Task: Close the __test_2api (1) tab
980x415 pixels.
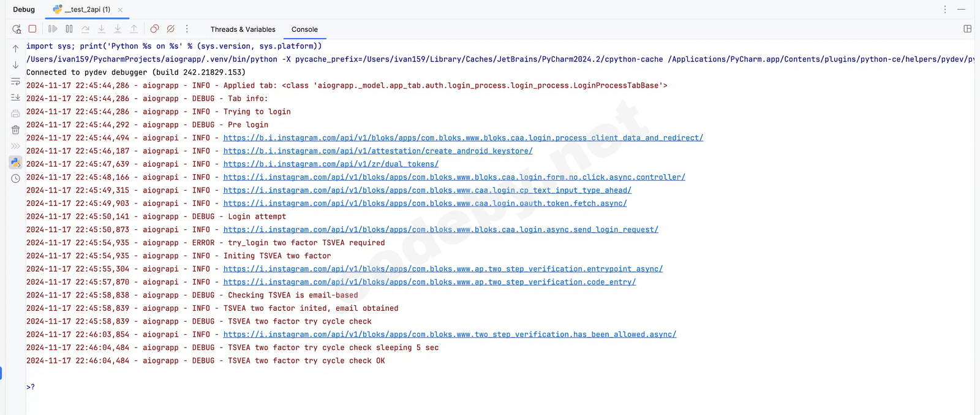Action: tap(120, 10)
